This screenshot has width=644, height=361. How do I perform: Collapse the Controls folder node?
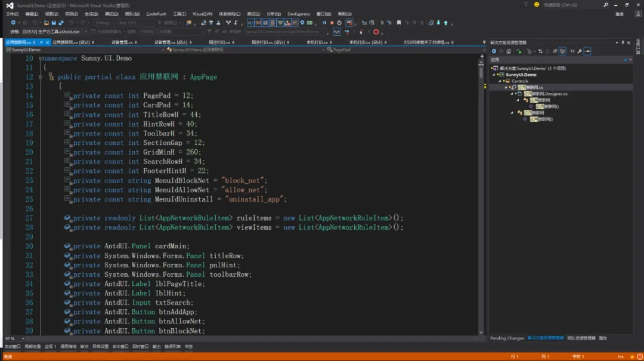pyautogui.click(x=500, y=81)
